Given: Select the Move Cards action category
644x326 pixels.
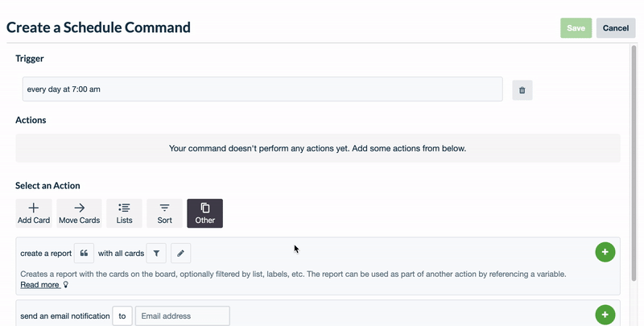Looking at the screenshot, I should point(79,213).
